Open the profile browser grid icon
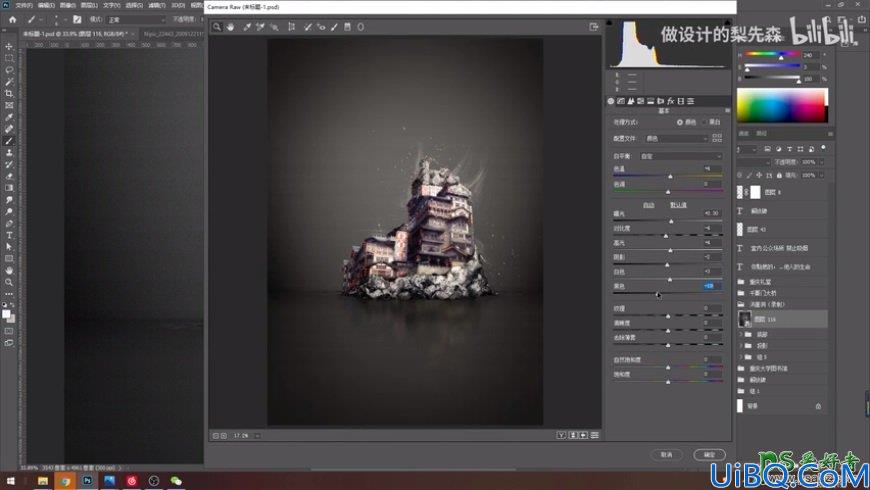Image resolution: width=870 pixels, height=490 pixels. (x=717, y=138)
